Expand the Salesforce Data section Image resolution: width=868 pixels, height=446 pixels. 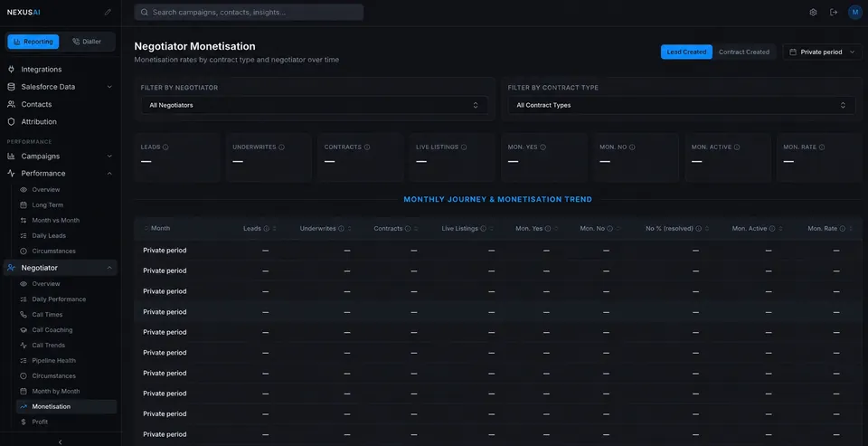click(x=109, y=87)
